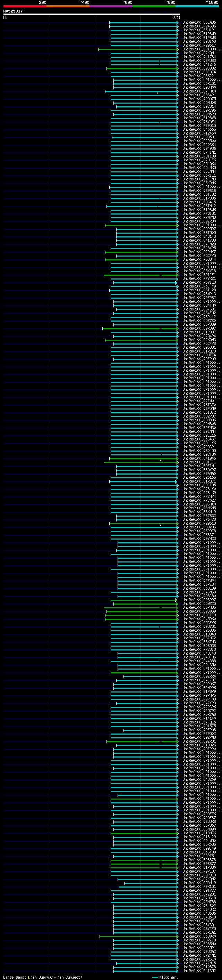
Task: Click label UniRef100_Q39412
Action: point(199,316)
